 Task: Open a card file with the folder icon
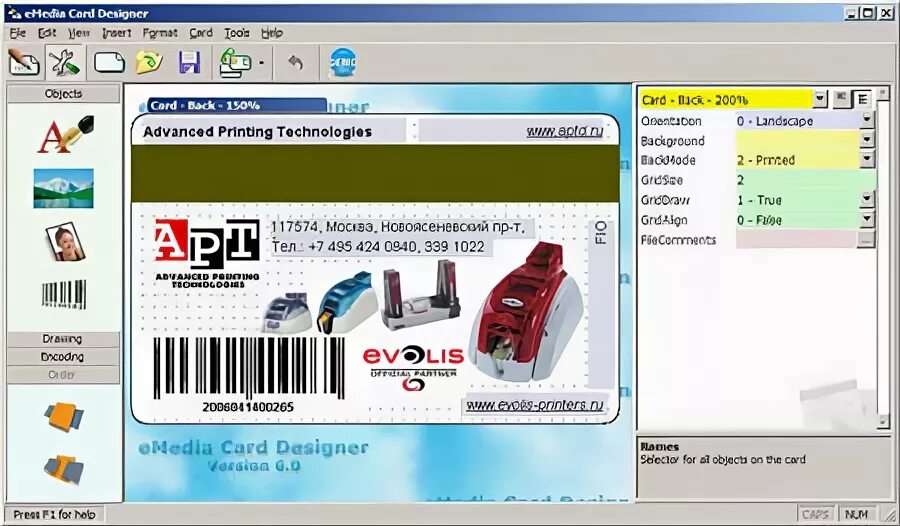tap(149, 62)
